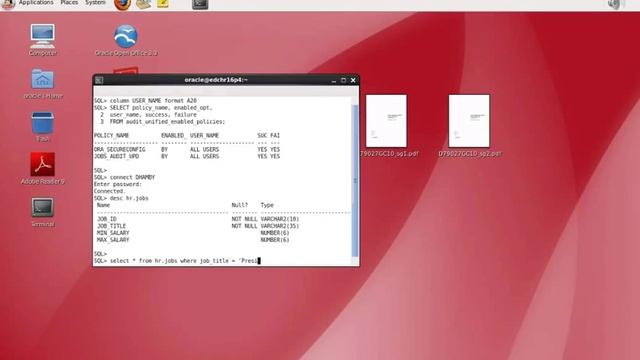Click the POLICY_NAME column header
The height and width of the screenshot is (360, 640).
coord(111,136)
